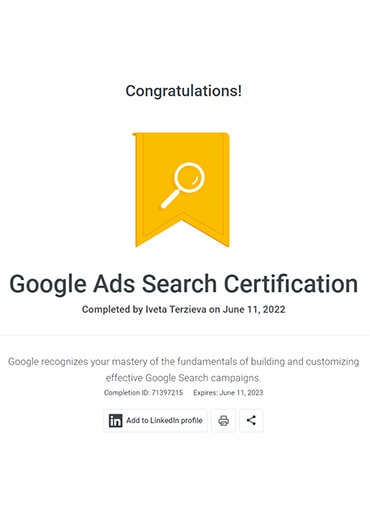
Task: Click the line starting Google recognizes your mastery
Action: [x=184, y=362]
